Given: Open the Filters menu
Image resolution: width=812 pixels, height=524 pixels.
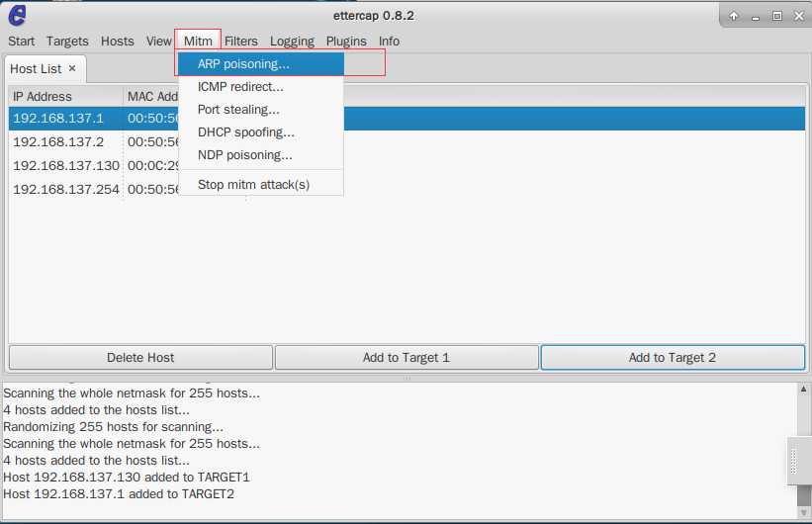Looking at the screenshot, I should 240,41.
